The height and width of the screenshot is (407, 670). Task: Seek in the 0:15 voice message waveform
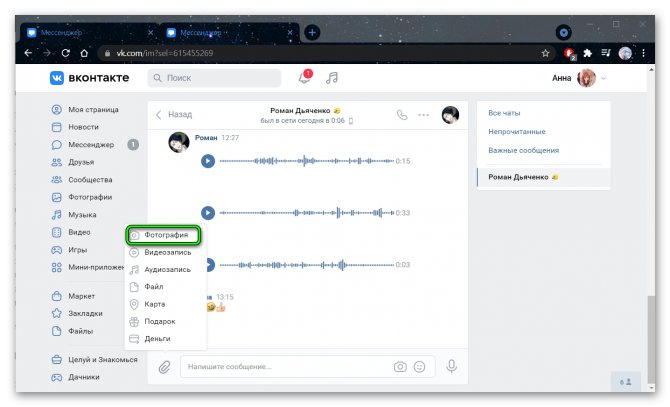[x=306, y=161]
